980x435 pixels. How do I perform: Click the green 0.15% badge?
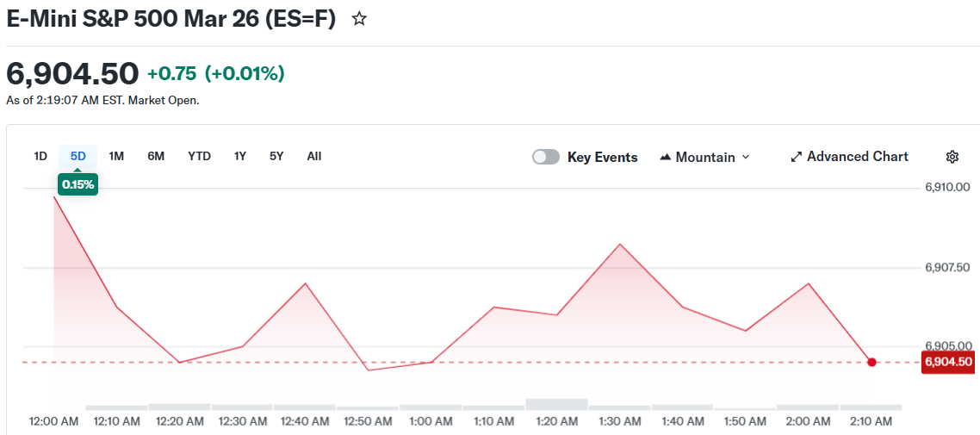[x=78, y=185]
